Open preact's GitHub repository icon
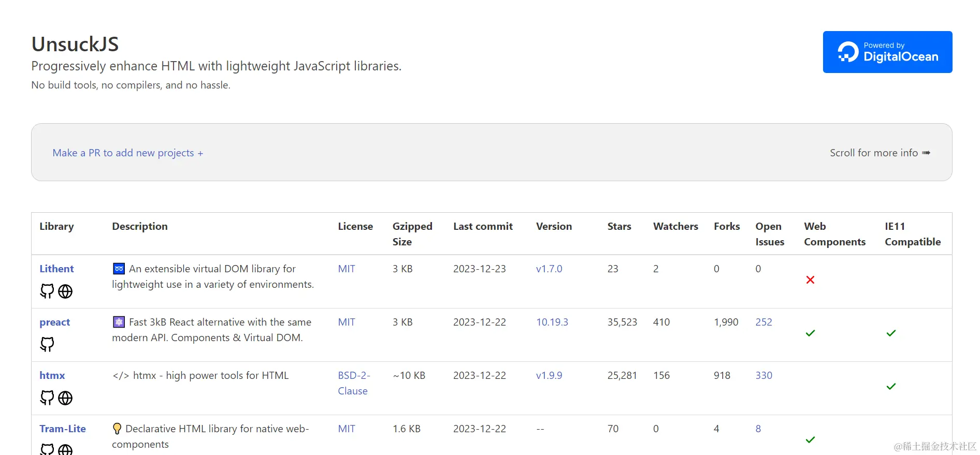 pyautogui.click(x=47, y=345)
